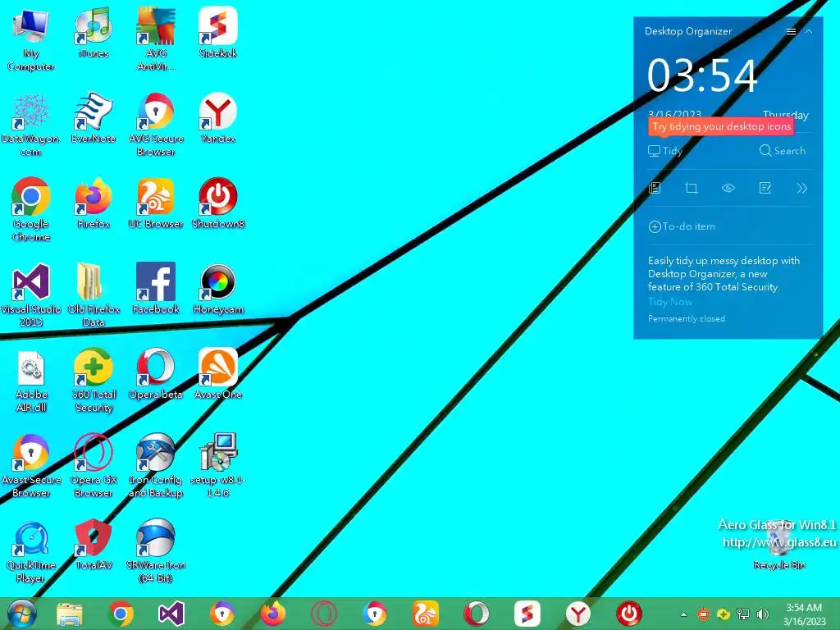
Task: Launch Opera beta desktop shortcut
Action: [x=156, y=373]
